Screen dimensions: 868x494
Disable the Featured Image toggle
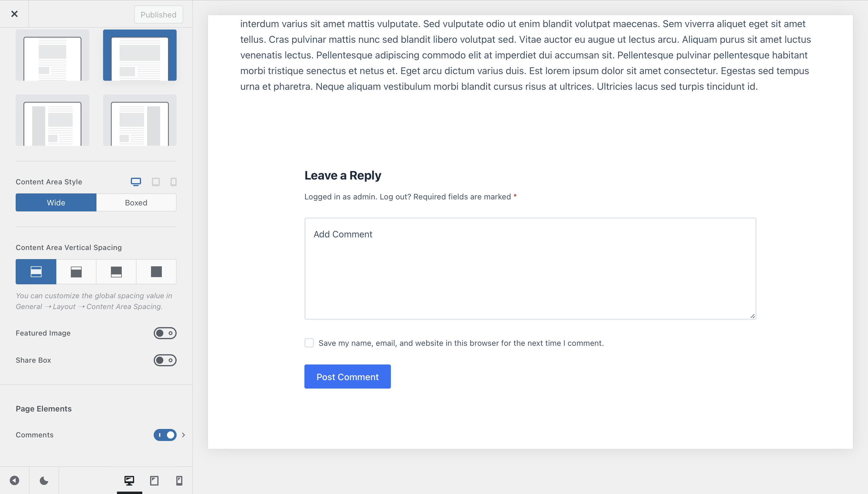(x=165, y=333)
